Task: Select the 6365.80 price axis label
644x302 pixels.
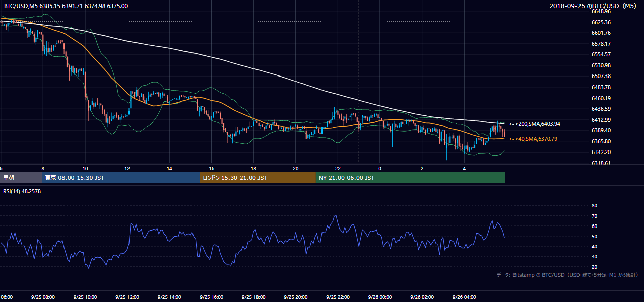Action: (601, 141)
